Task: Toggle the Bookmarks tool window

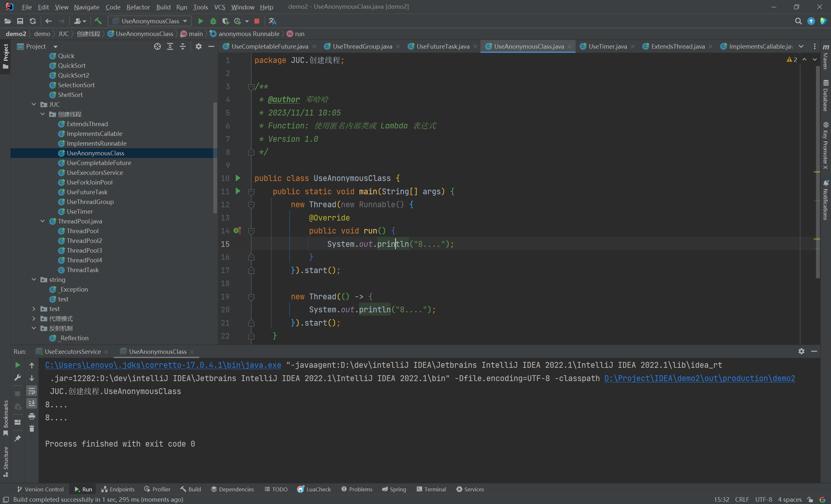Action: click(6, 418)
